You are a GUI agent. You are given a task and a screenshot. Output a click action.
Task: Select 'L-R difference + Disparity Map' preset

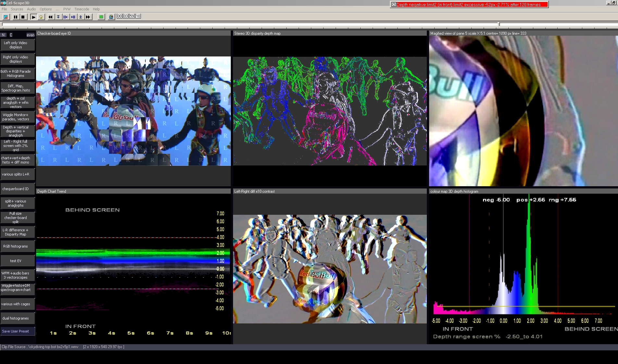[x=16, y=232]
